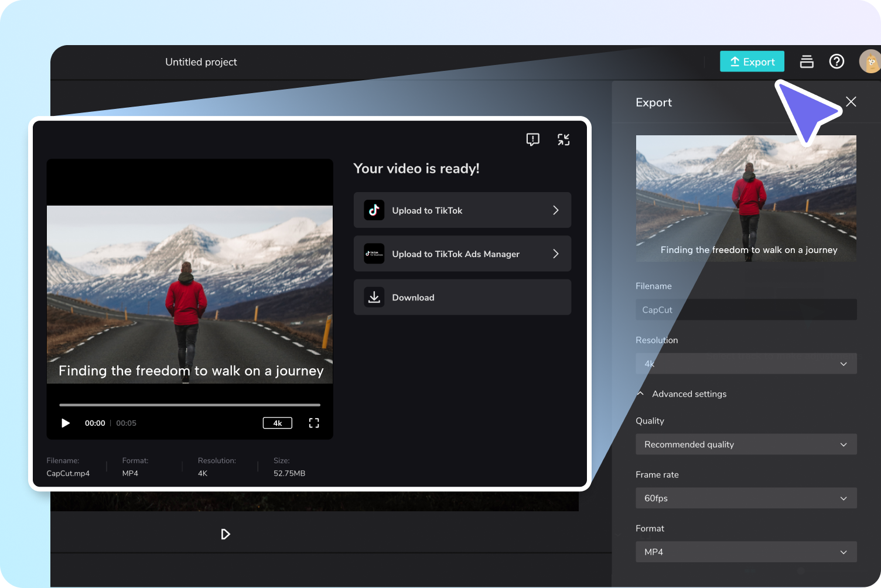Enter fullscreen in preview player
This screenshot has width=881, height=588.
pyautogui.click(x=314, y=423)
